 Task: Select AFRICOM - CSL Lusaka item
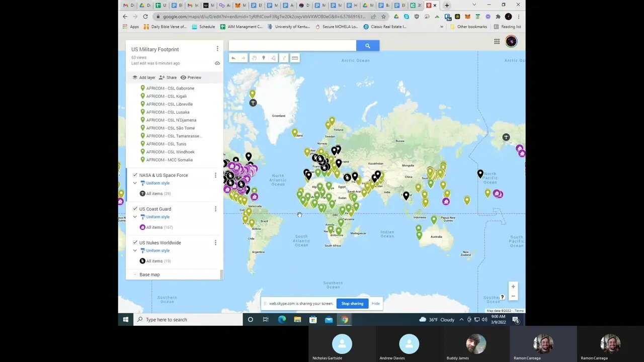pos(168,112)
